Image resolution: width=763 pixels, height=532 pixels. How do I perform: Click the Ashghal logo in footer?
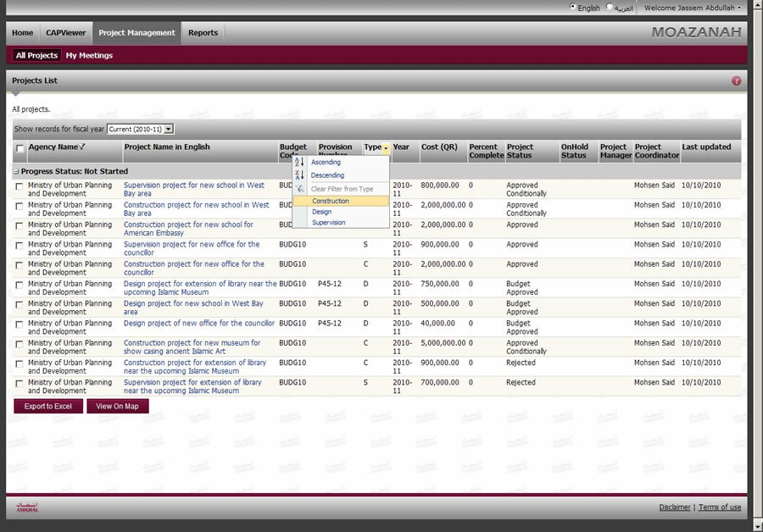point(27,507)
